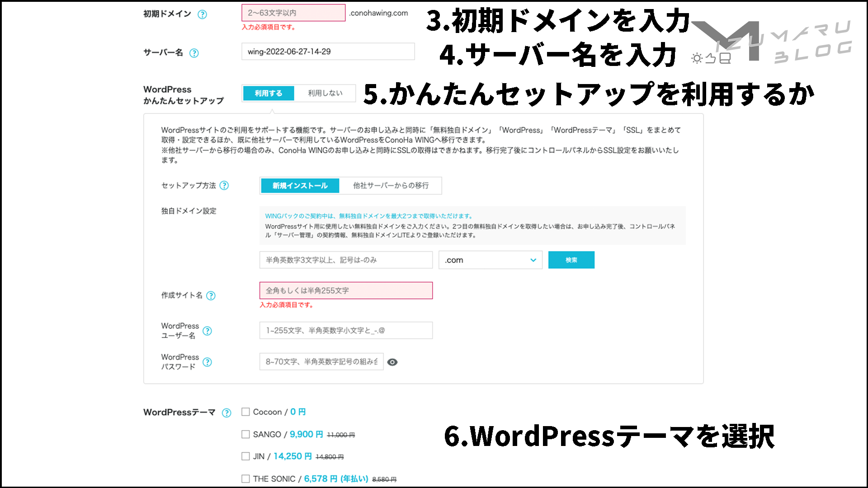Focus the WordPress ユーザー名 input field

pyautogui.click(x=346, y=330)
